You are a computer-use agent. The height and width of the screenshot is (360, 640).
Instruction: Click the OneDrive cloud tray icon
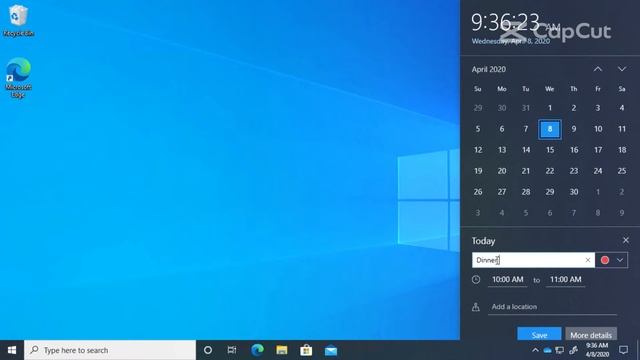tap(547, 350)
